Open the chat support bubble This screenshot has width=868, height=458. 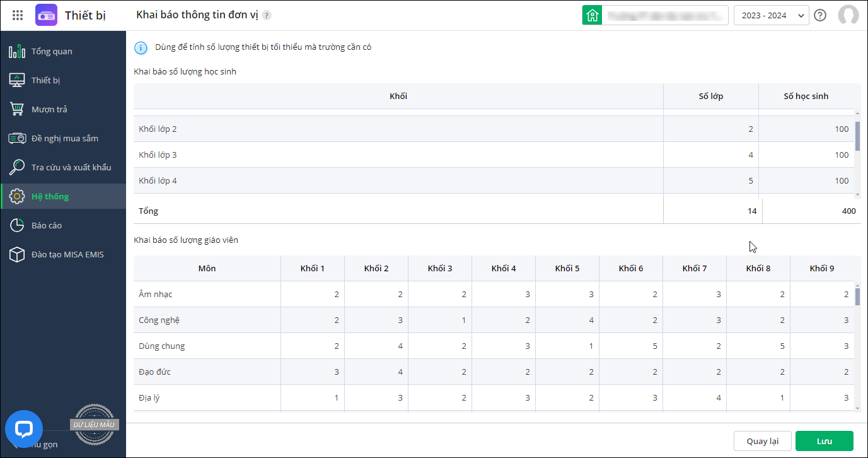coord(24,429)
